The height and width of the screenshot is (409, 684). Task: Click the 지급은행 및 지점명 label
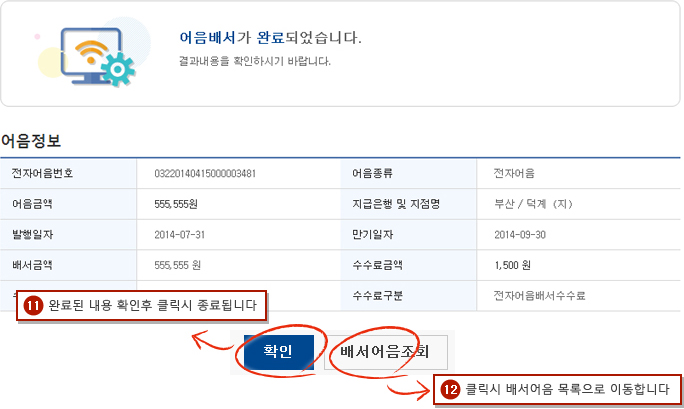[396, 204]
